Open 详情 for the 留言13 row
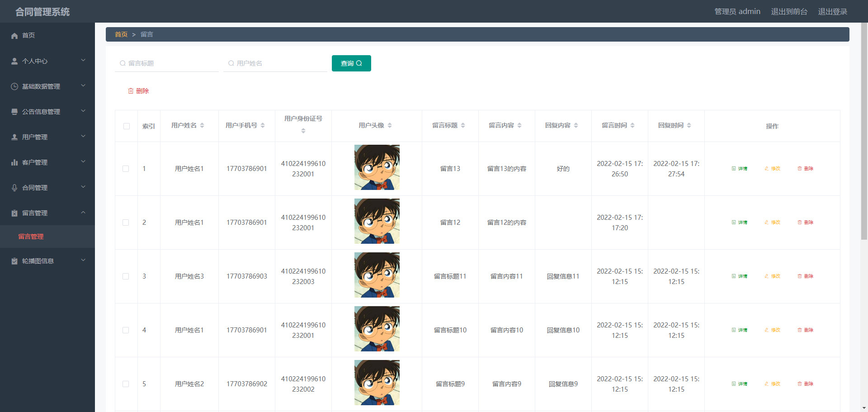 click(740, 169)
